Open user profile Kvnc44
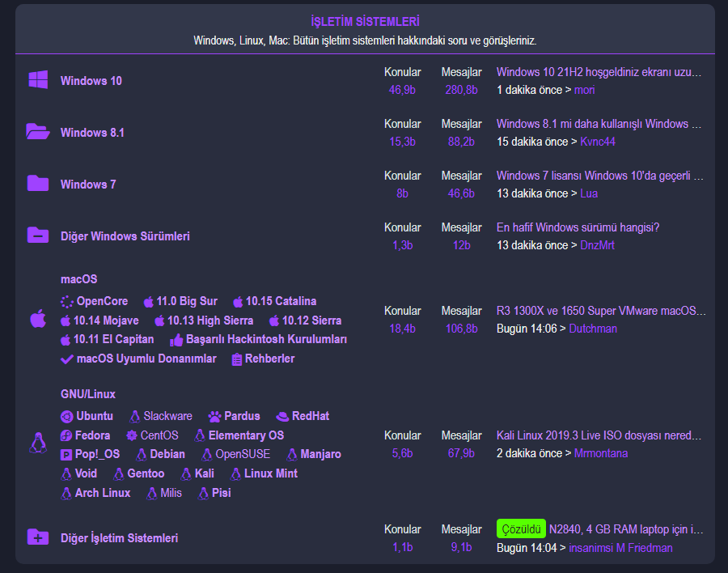This screenshot has width=728, height=573. click(598, 142)
